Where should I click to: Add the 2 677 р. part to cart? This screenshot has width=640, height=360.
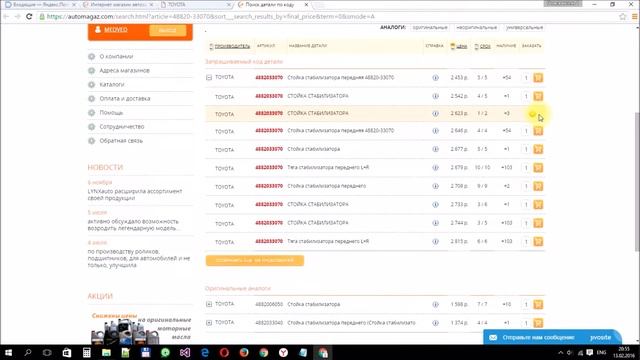(538, 149)
